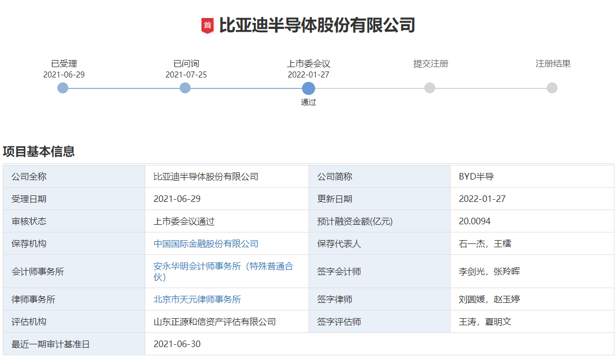The width and height of the screenshot is (616, 364).
Task: Select the 已受理 stage label text
Action: (x=63, y=63)
